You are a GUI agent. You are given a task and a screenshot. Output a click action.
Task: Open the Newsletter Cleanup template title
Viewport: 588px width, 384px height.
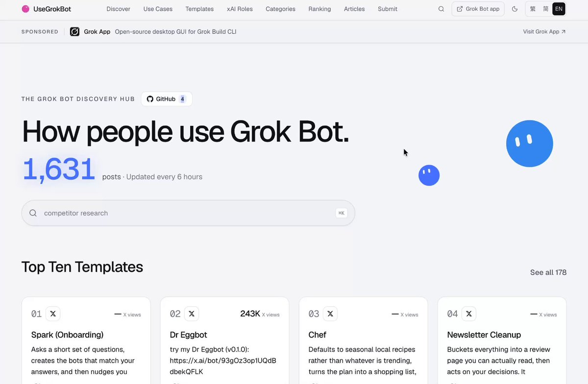click(484, 335)
